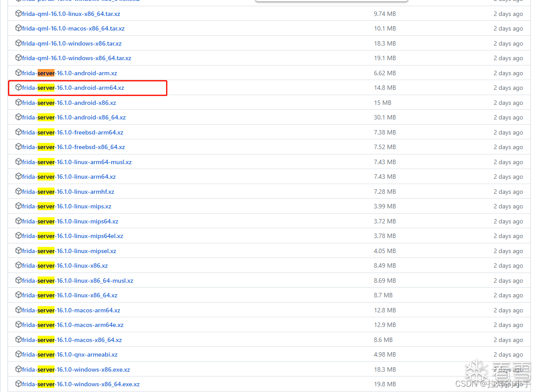This screenshot has width=538, height=392.
Task: Download frida-server-16.1.0-linux-mips64el.xz
Action: pos(73,236)
